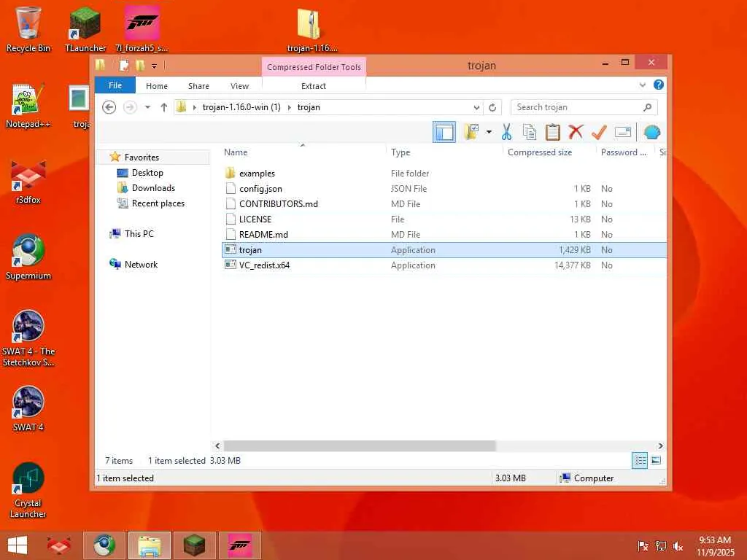Select the CONTRIBUTORS.md file
Screen dimensions: 747x560
coord(278,204)
